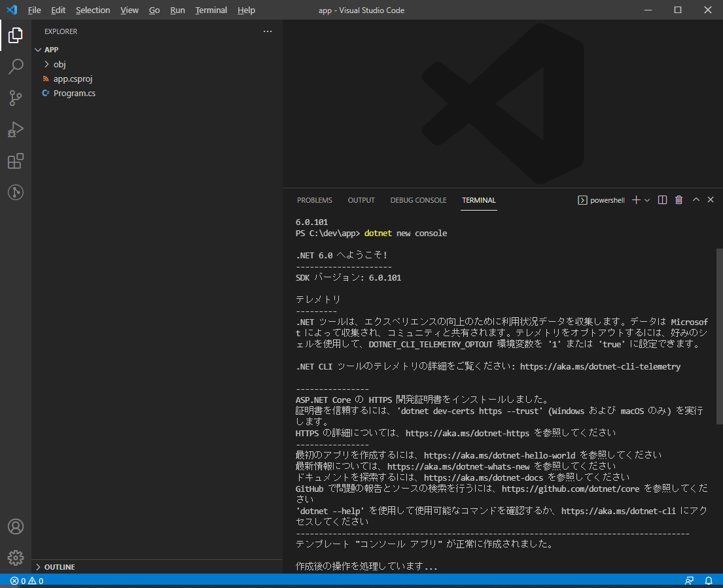Open the status bar feedback icon

(x=689, y=581)
